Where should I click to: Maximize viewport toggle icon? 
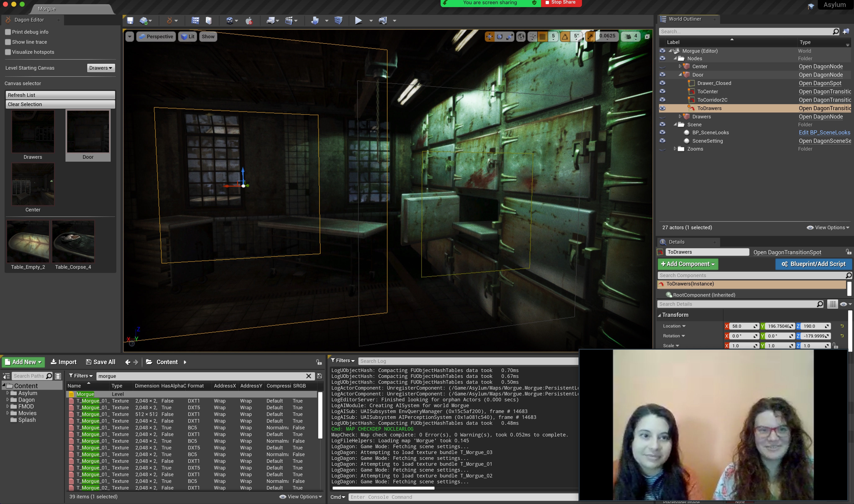pyautogui.click(x=647, y=36)
